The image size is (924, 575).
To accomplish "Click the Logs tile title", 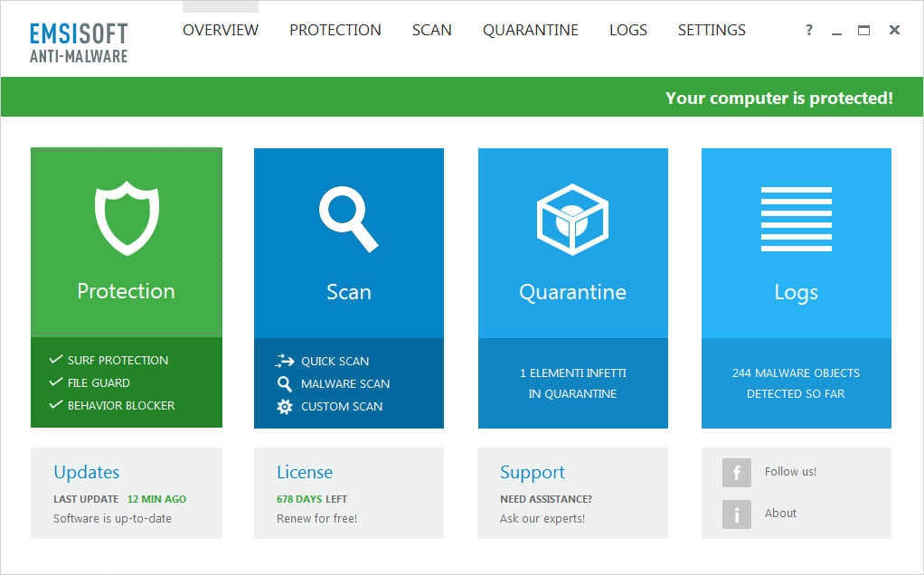I will 797,293.
